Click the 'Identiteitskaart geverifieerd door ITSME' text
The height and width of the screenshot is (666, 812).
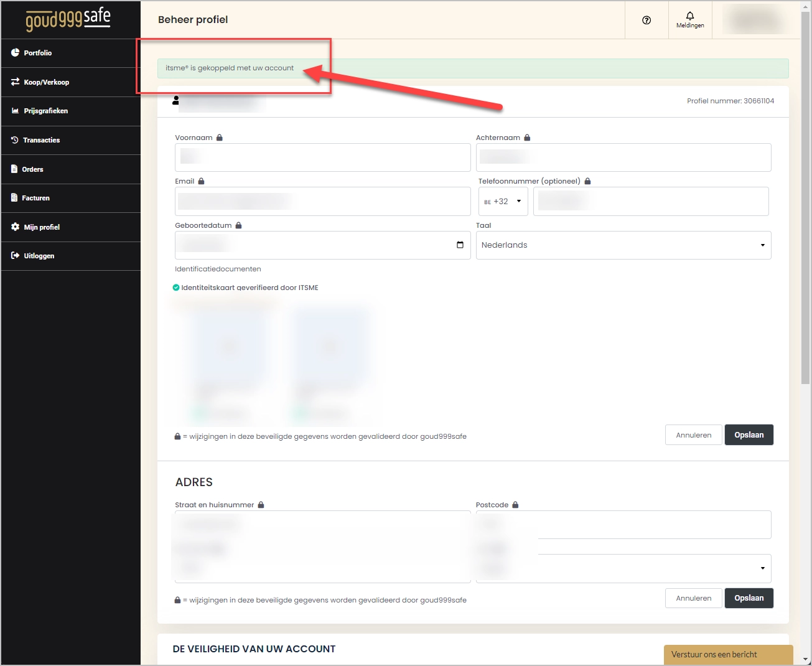250,288
